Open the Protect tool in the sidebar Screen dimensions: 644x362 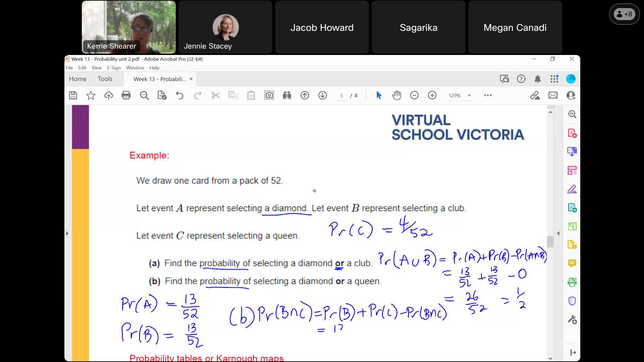pos(572,301)
